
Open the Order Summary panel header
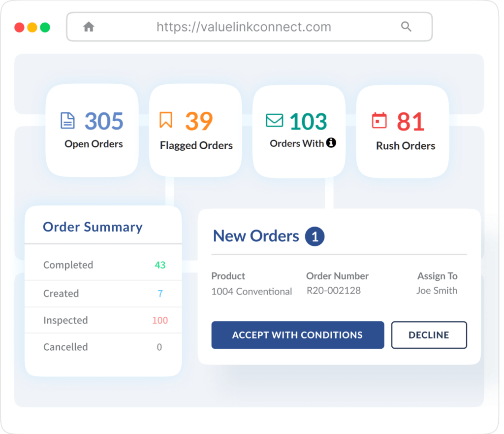coord(92,227)
